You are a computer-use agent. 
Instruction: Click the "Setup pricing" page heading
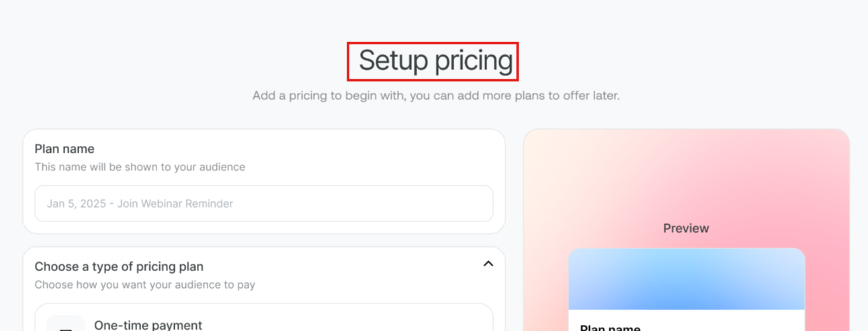click(435, 61)
